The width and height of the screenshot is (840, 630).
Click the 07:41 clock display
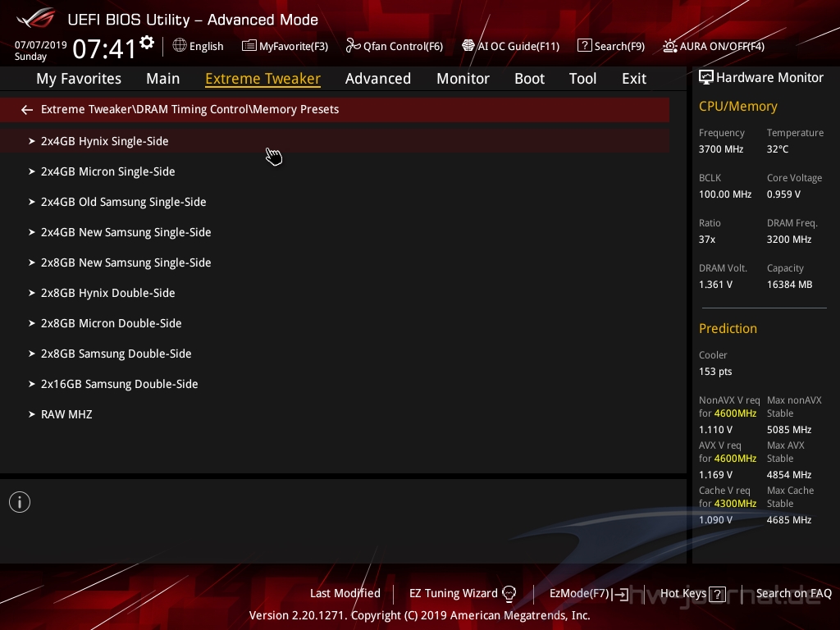[x=104, y=49]
